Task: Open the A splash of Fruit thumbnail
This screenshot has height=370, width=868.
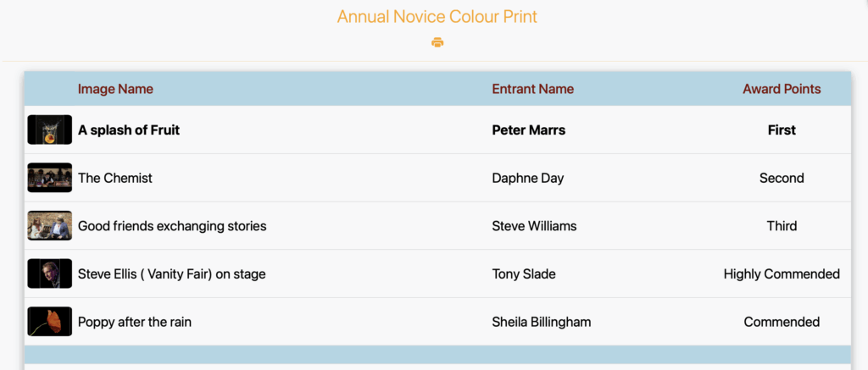Action: (50, 130)
